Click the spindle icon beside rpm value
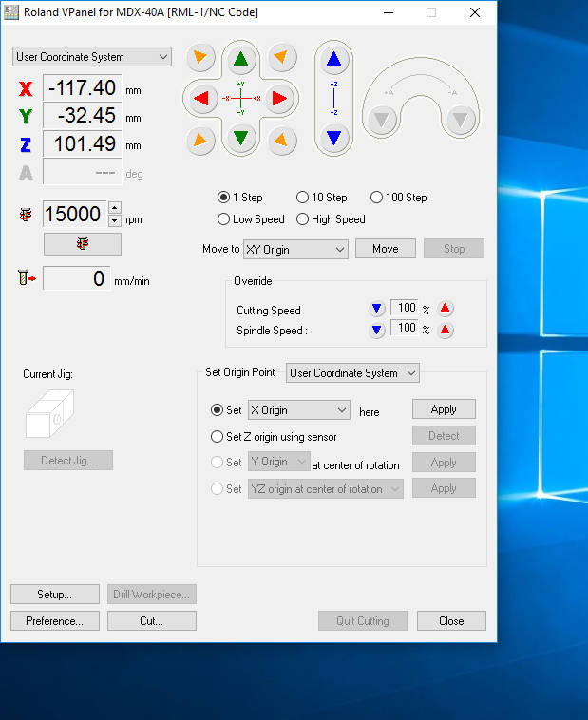The height and width of the screenshot is (720, 588). 26,215
